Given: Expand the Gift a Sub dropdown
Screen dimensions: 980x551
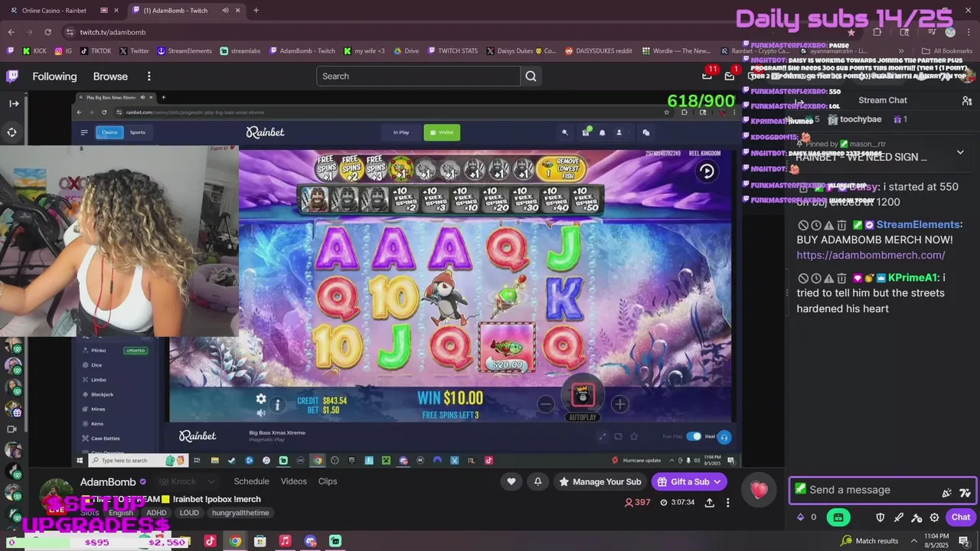Looking at the screenshot, I should pos(718,482).
